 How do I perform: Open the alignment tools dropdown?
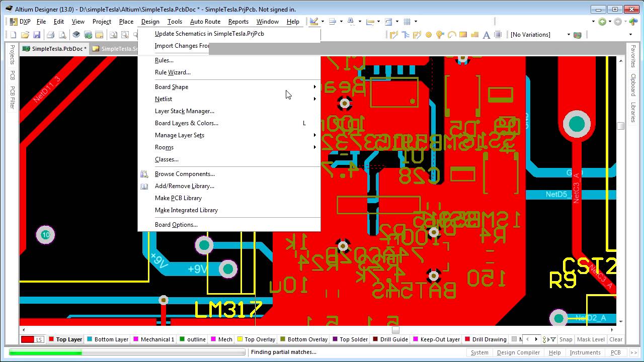[x=341, y=22]
